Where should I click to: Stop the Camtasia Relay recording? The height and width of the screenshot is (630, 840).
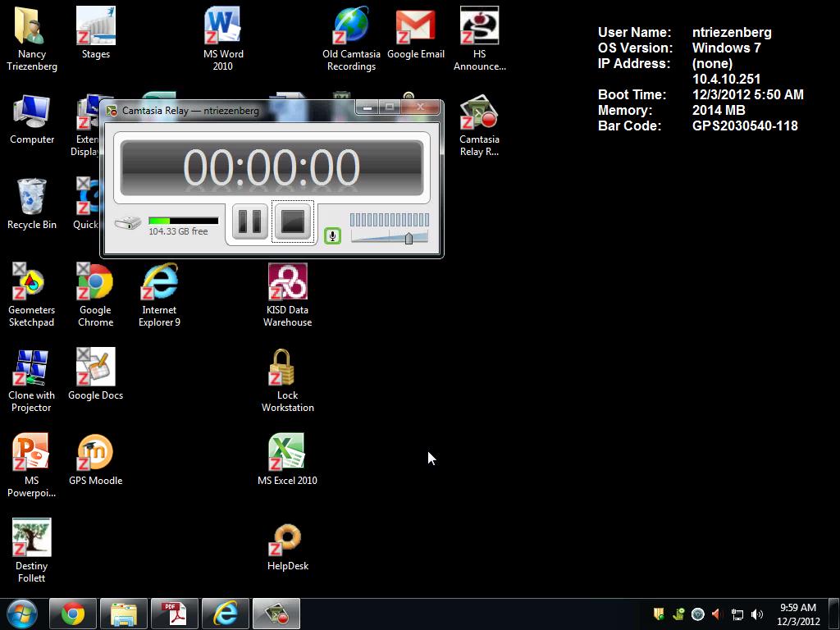tap(293, 221)
